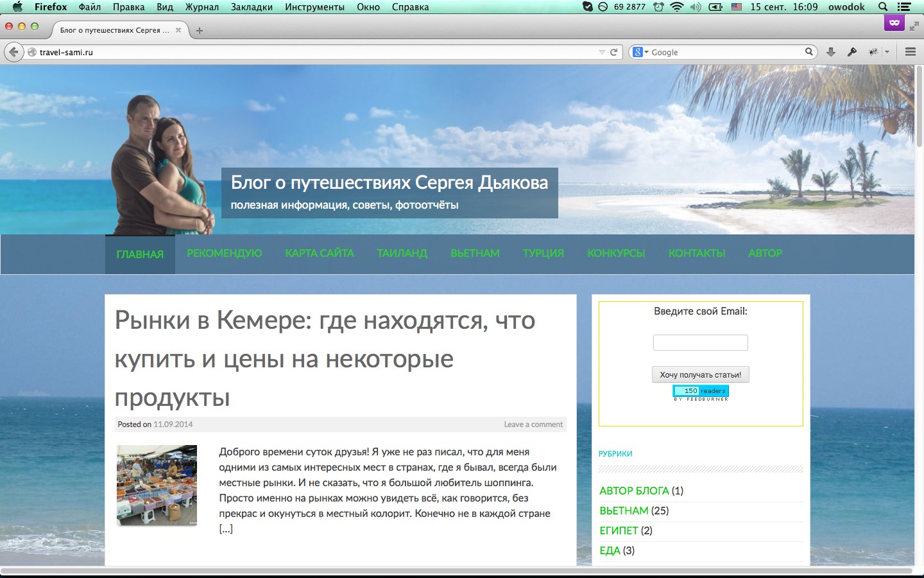Click the Email input field
924x578 pixels.
point(701,342)
